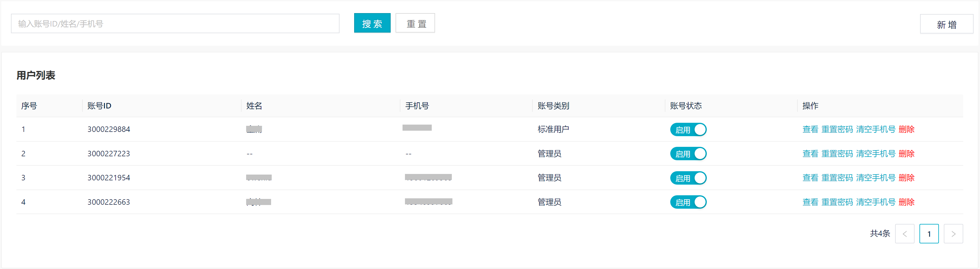Reset password for account 3000229884
Image resolution: width=980 pixels, height=269 pixels.
pos(837,129)
